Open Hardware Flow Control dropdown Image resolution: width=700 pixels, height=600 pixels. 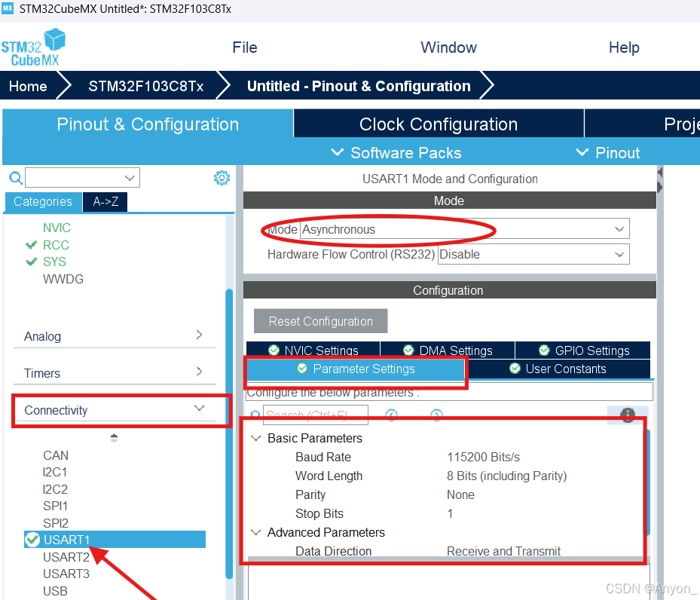click(x=533, y=254)
